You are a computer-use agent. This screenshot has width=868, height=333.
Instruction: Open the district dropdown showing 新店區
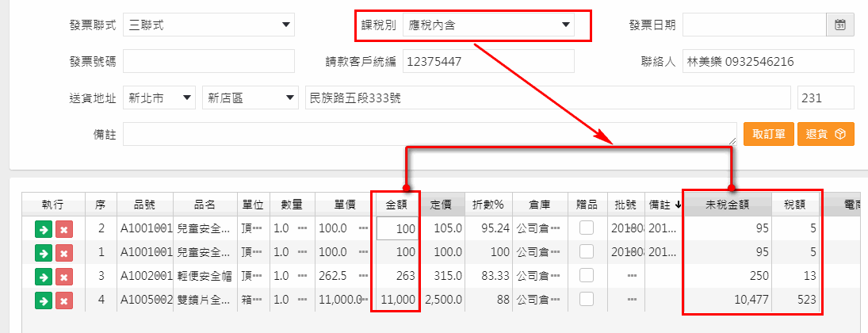[x=250, y=98]
